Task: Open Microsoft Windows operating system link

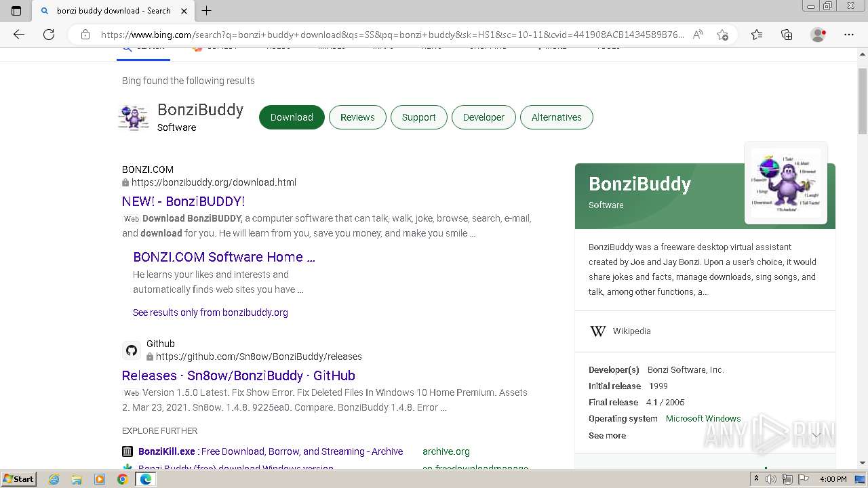Action: [703, 418]
